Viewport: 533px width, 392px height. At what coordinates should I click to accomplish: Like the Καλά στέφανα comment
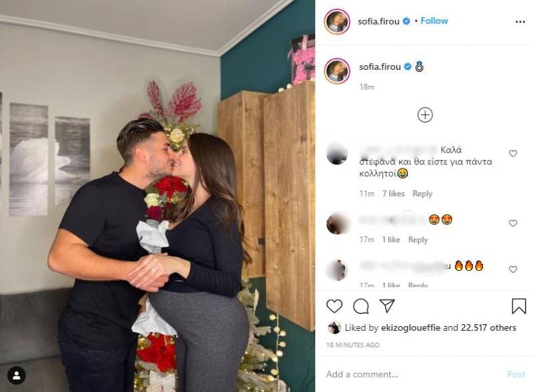click(513, 154)
